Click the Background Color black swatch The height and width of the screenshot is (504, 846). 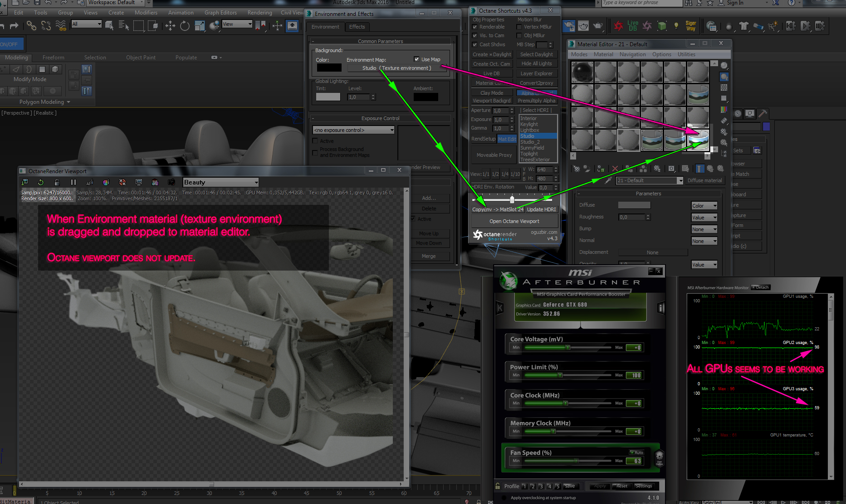pos(329,68)
